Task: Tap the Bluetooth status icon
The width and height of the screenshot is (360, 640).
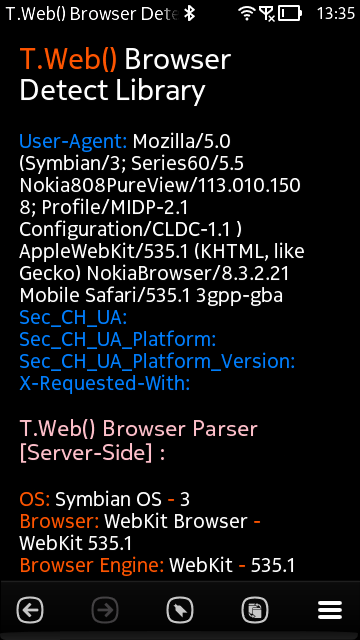Action: (x=189, y=14)
